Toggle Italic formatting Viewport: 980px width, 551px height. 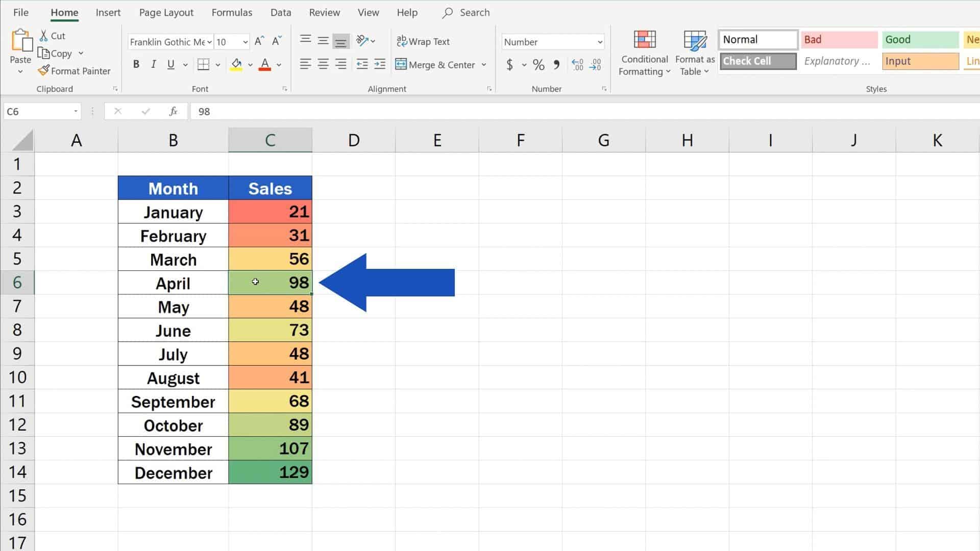coord(153,64)
